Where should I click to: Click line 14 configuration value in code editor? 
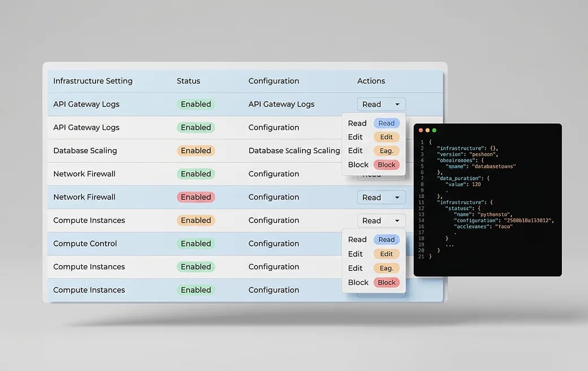point(528,221)
